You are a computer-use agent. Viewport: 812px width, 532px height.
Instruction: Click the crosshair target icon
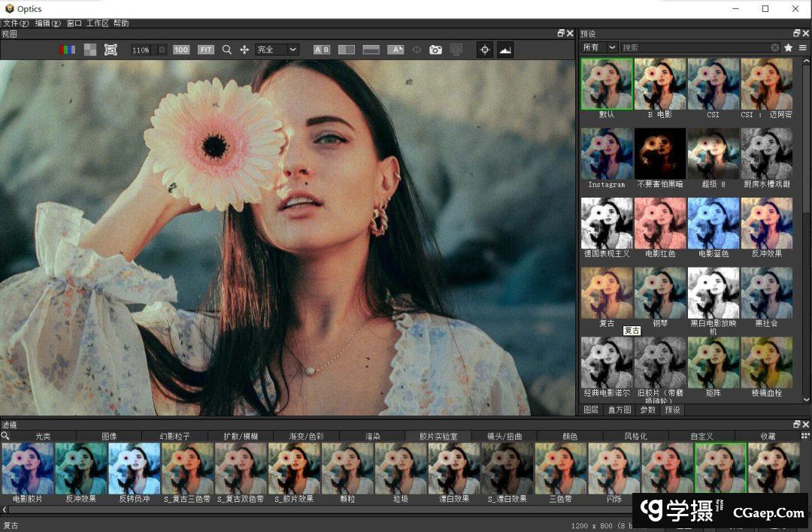pyautogui.click(x=485, y=50)
